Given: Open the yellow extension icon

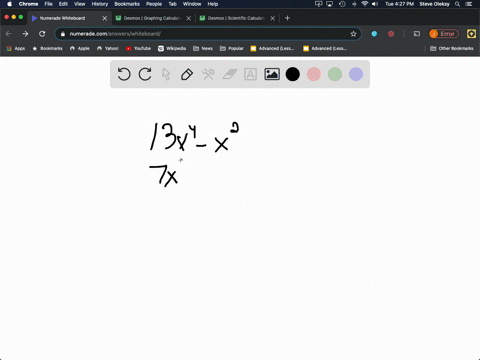Looking at the screenshot, I should point(471,34).
